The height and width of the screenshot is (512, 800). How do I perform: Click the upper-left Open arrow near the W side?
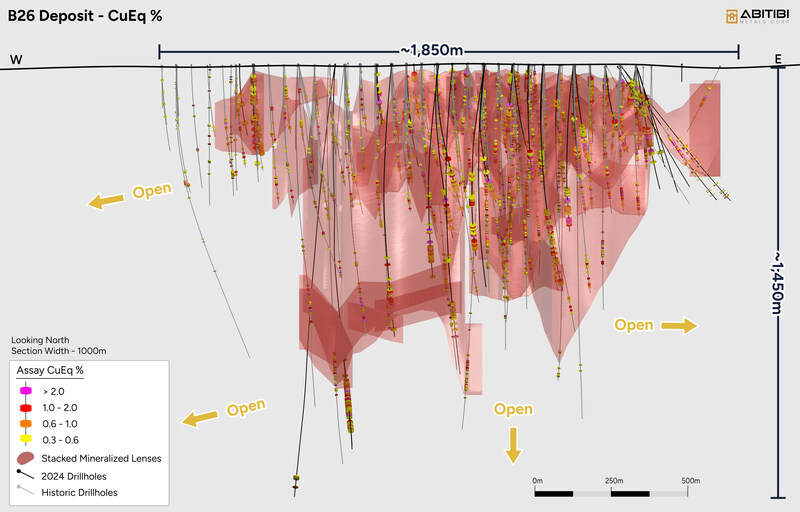105,201
